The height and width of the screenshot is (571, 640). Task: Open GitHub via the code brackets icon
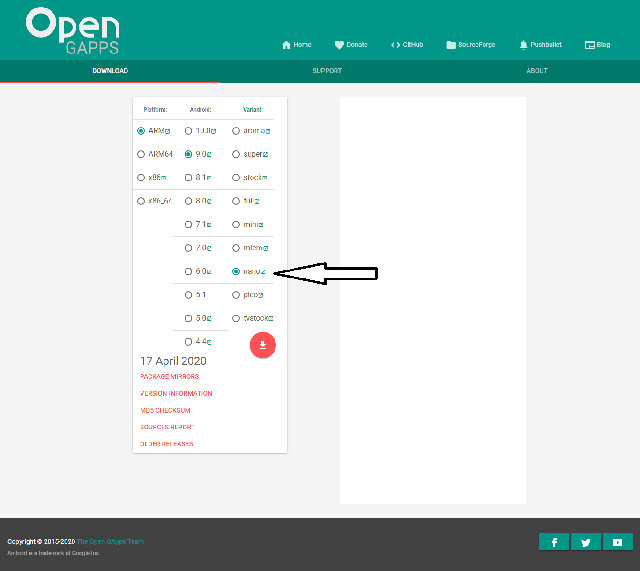click(x=395, y=45)
